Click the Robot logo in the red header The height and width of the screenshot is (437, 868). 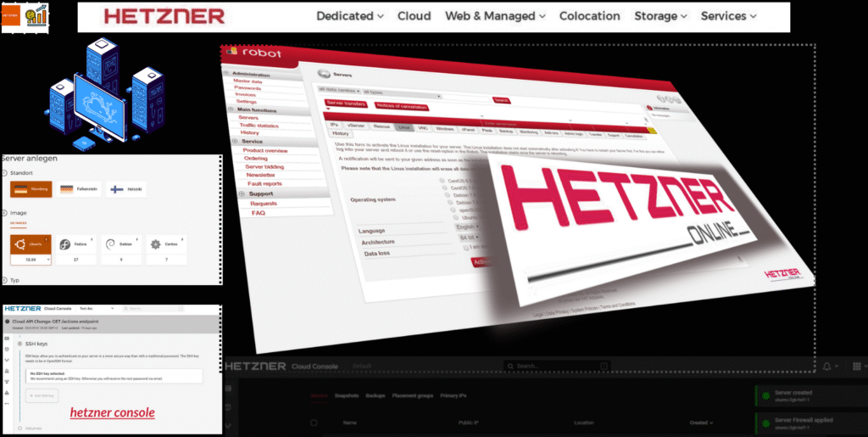[253, 53]
